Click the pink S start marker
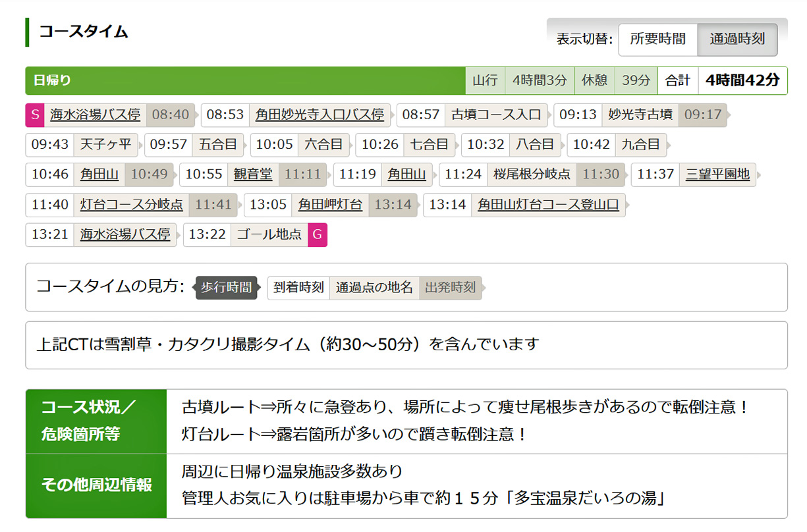Image resolution: width=807 pixels, height=532 pixels. tap(35, 115)
